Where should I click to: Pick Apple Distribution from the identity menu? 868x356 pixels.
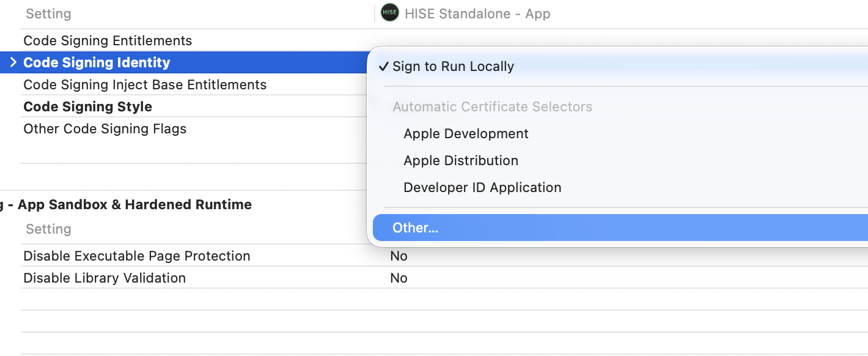[x=460, y=160]
